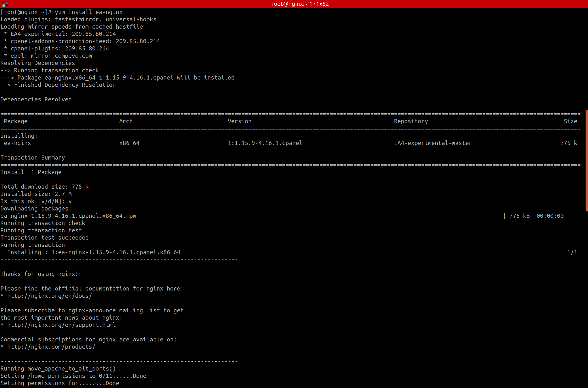The height and width of the screenshot is (388, 588).
Task: Click the 'cpanel-plugins: 209.85.80.214' line
Action: click(56, 48)
